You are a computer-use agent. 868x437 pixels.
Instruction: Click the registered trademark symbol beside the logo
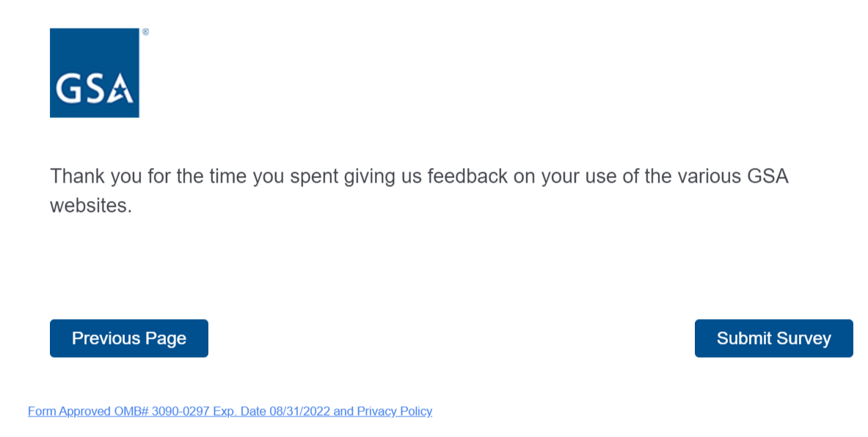pyautogui.click(x=145, y=32)
